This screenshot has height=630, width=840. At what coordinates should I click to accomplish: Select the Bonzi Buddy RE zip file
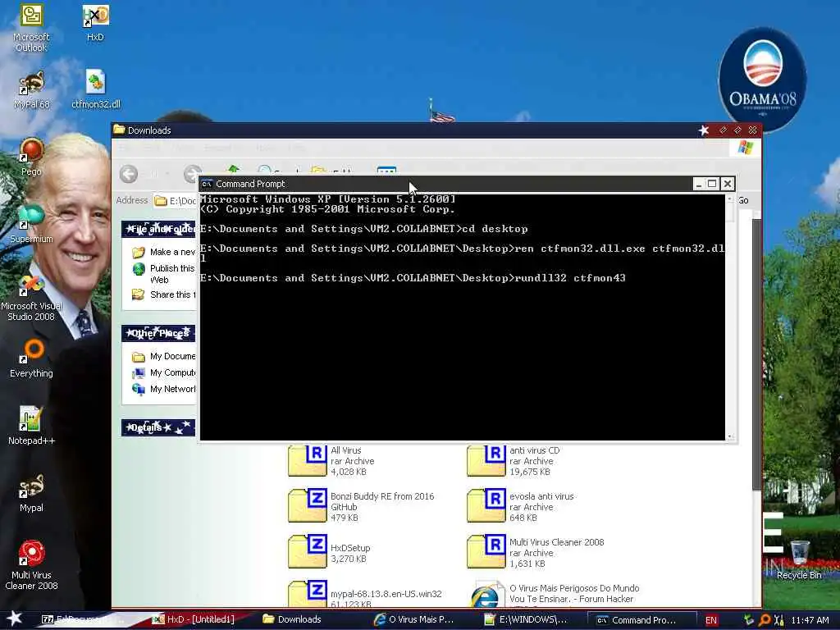point(362,506)
